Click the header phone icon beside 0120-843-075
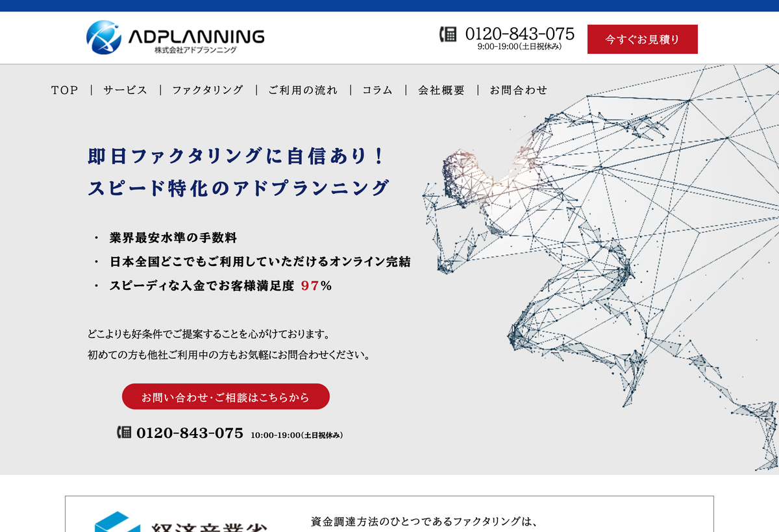This screenshot has width=779, height=532. click(449, 34)
